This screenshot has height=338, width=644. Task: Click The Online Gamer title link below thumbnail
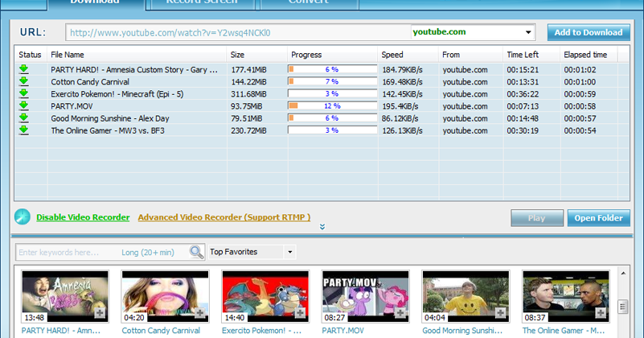click(x=563, y=331)
